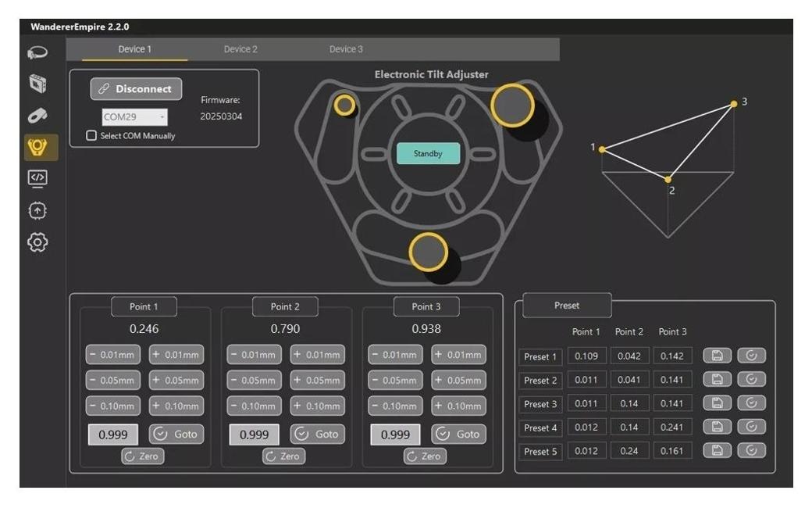
Task: Open the settings gear in sidebar
Action: (x=37, y=242)
